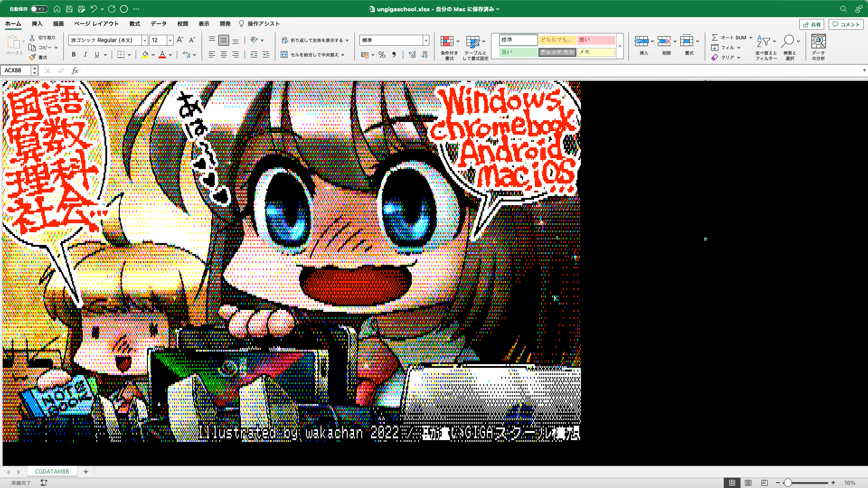Open number format dropdown
868x488 pixels.
pyautogui.click(x=426, y=40)
